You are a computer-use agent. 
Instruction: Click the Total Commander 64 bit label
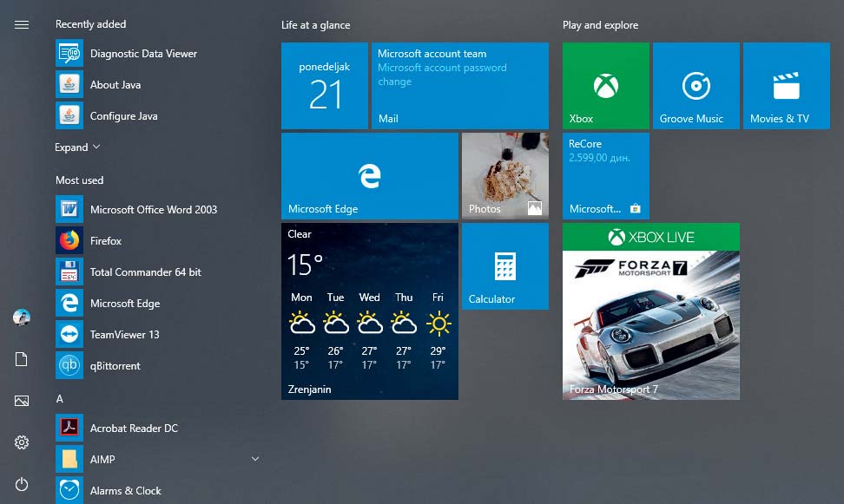tap(146, 272)
